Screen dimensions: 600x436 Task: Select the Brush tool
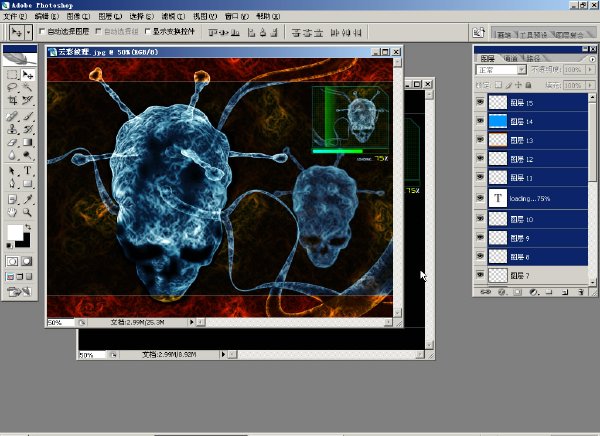coord(27,116)
